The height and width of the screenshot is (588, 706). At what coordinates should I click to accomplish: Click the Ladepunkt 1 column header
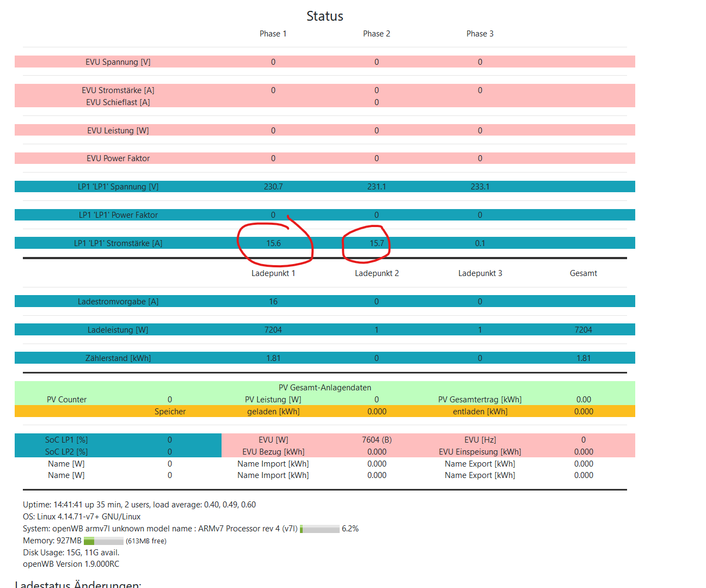(x=273, y=273)
